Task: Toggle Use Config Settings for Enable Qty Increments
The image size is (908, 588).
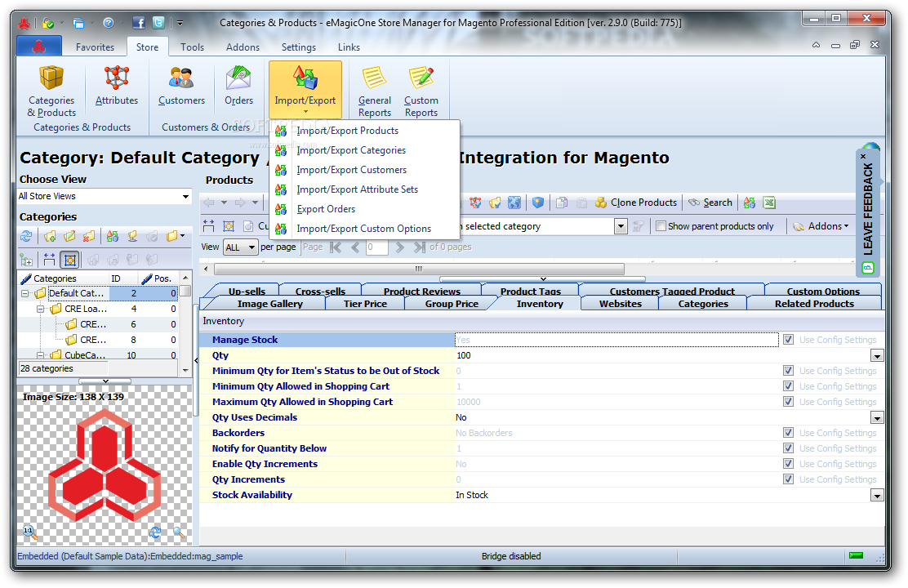Action: coord(788,464)
